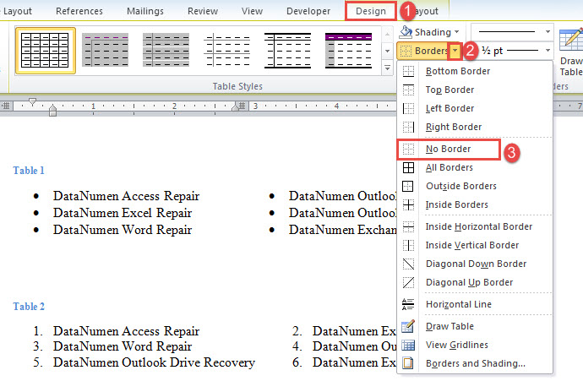
Task: Click the Diagonal Up Border icon
Action: point(408,282)
